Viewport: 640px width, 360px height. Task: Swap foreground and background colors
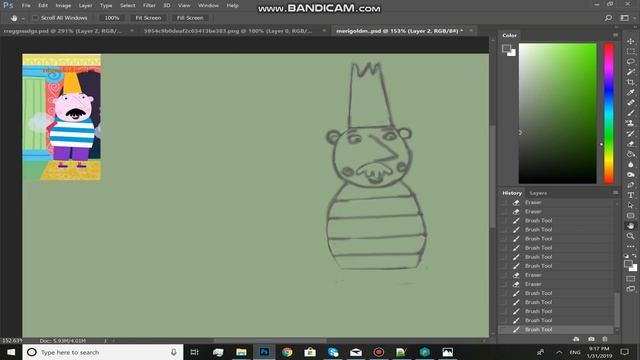pos(634,256)
